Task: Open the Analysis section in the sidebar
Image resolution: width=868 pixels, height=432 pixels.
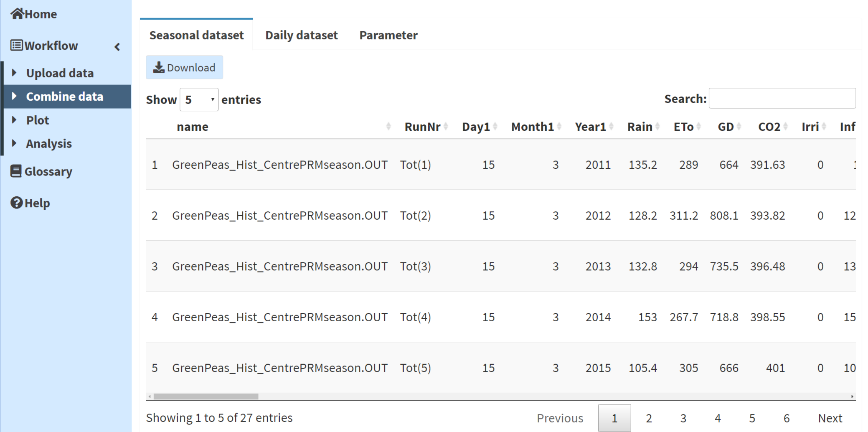Action: click(x=48, y=143)
